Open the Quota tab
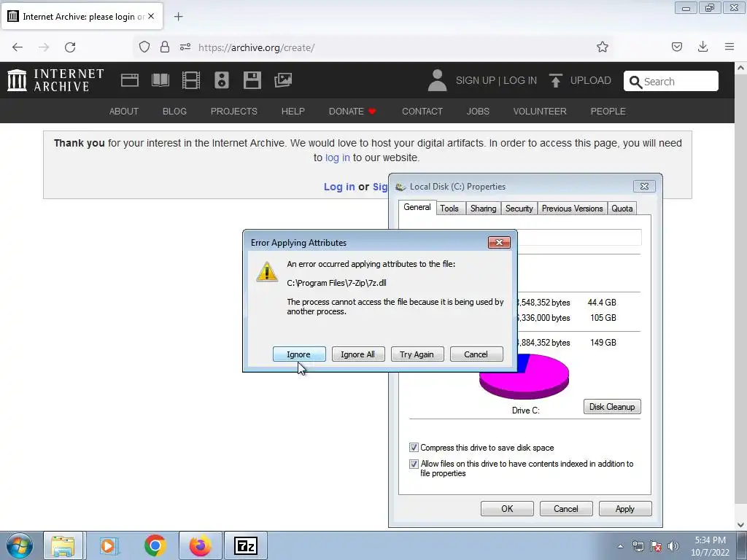This screenshot has height=560, width=747. pos(622,209)
